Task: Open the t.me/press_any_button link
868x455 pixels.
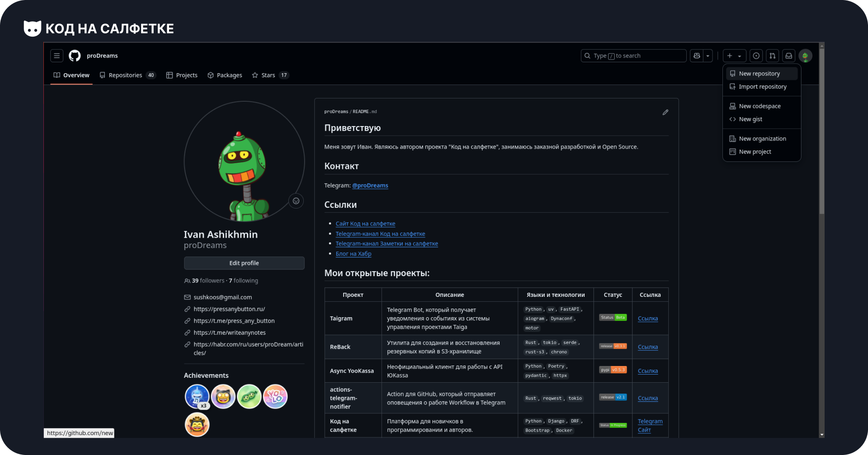Action: point(234,321)
